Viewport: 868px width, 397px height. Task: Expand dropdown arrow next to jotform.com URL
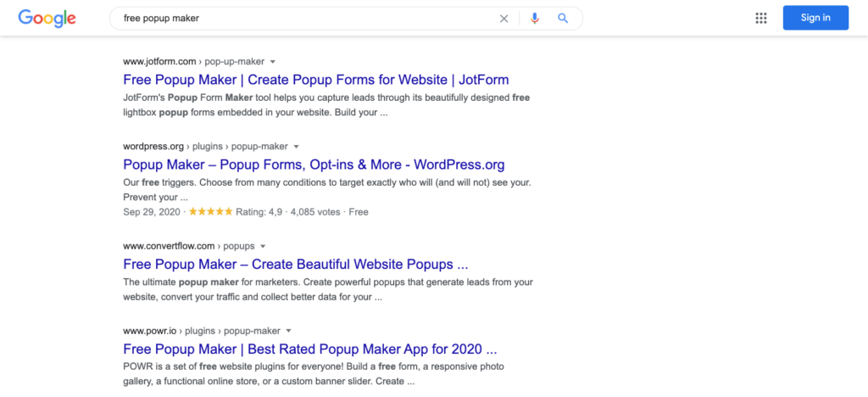click(x=273, y=62)
